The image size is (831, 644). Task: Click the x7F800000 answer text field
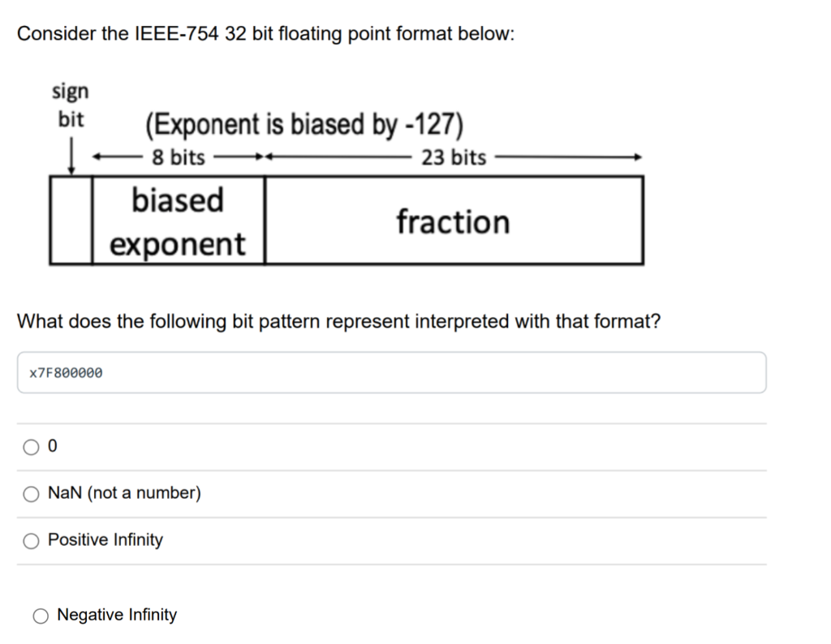point(391,372)
